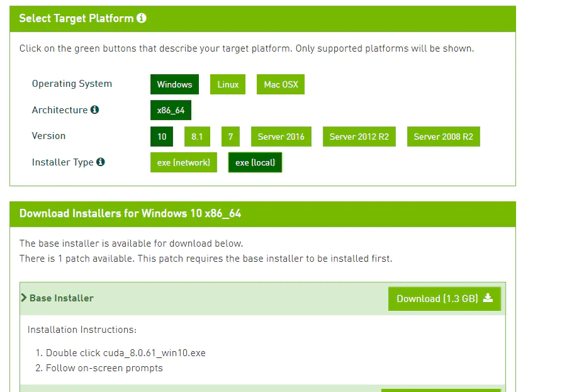Screen dimensions: 562x392
Task: Click the Operating System label
Action: click(72, 84)
